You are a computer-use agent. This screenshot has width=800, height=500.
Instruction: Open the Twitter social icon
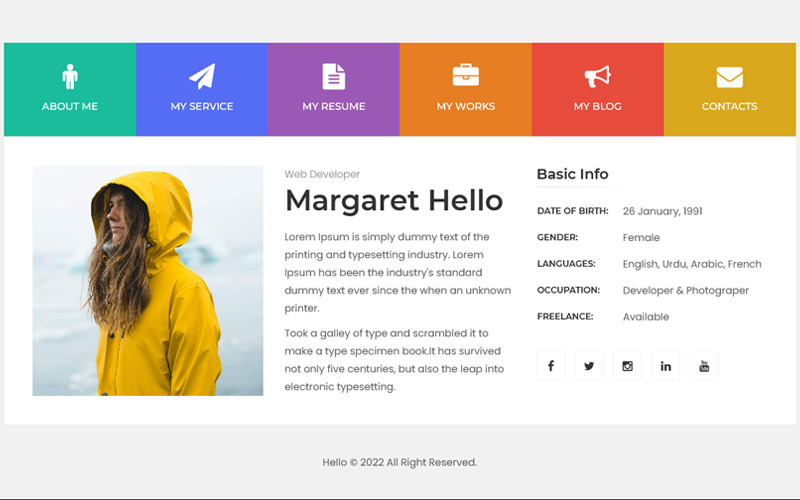point(589,366)
